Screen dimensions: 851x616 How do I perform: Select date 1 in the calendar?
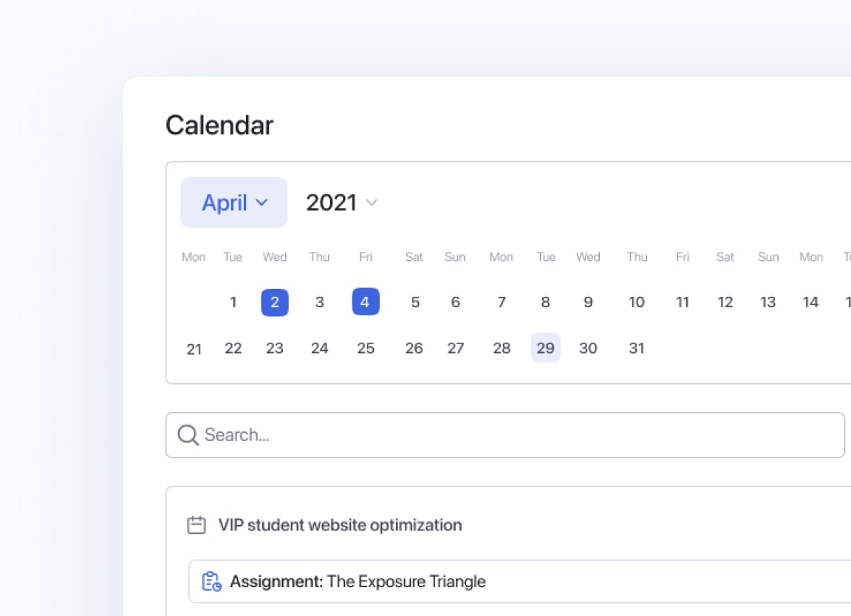pos(233,302)
